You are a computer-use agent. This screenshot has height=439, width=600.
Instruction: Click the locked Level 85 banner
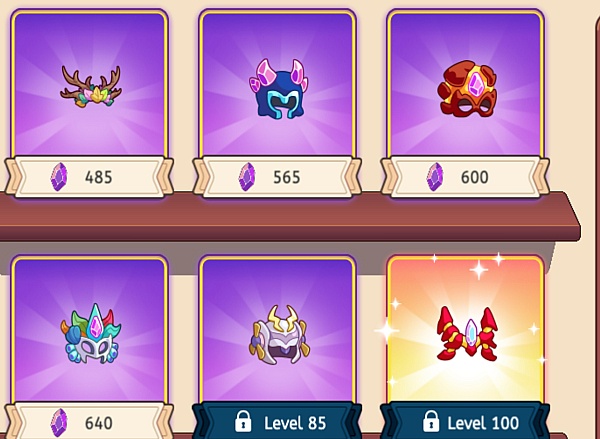(277, 420)
